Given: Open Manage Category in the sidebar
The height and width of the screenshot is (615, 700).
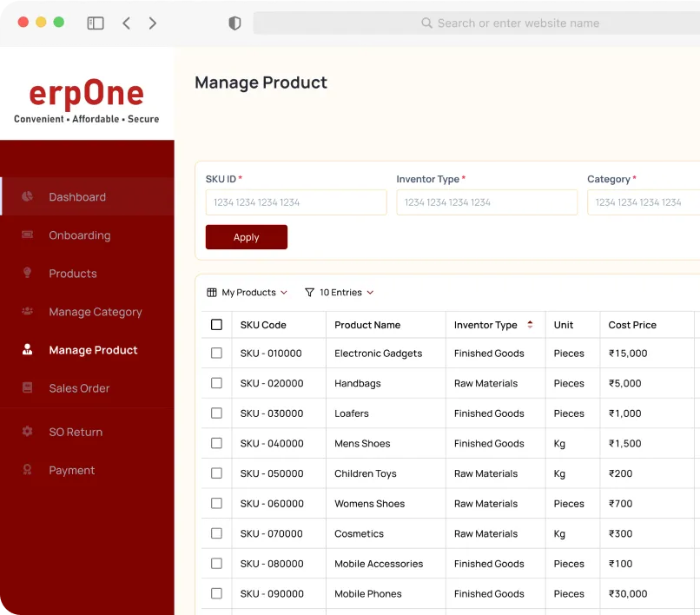Looking at the screenshot, I should click(87, 312).
